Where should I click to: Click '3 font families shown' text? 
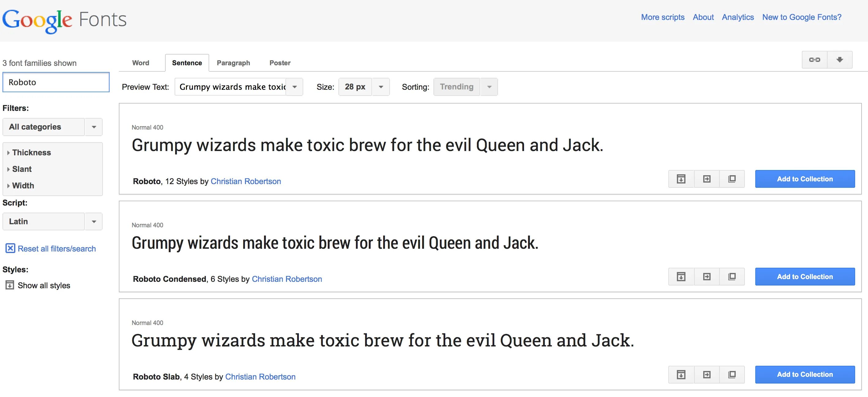click(x=40, y=63)
